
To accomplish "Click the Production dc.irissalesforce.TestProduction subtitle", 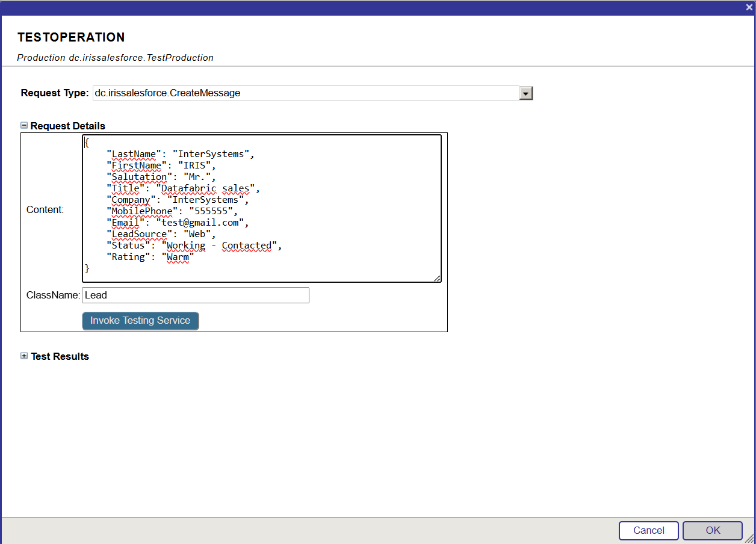I will pyautogui.click(x=116, y=58).
